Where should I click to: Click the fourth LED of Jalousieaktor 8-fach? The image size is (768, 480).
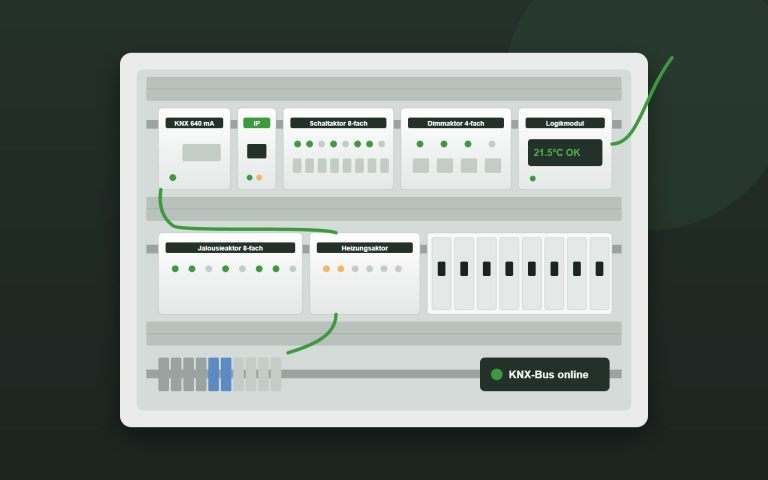click(225, 269)
